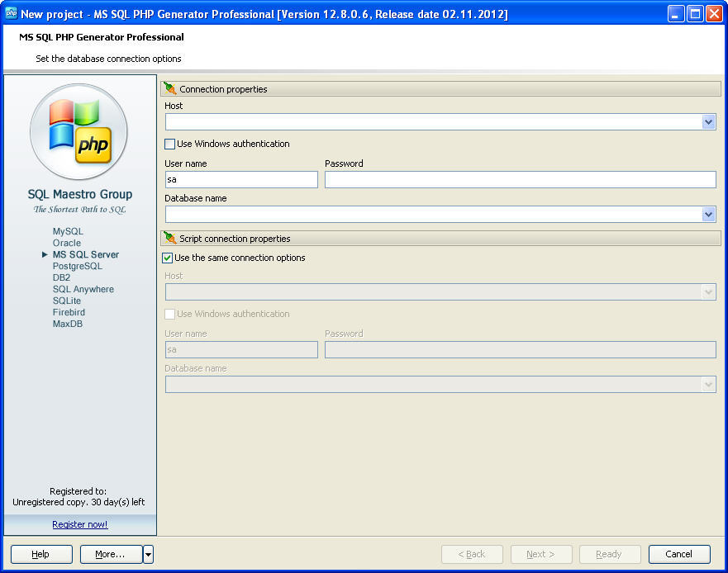Click the script Password field

tap(521, 350)
